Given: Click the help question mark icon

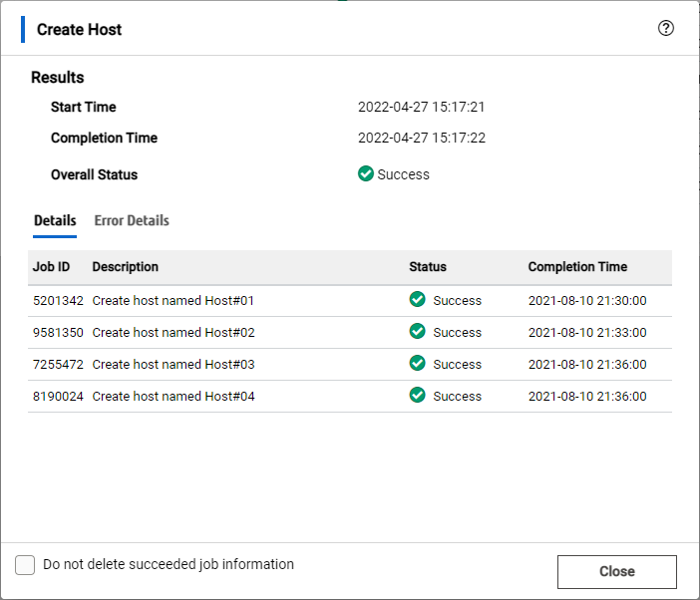Looking at the screenshot, I should 666,28.
